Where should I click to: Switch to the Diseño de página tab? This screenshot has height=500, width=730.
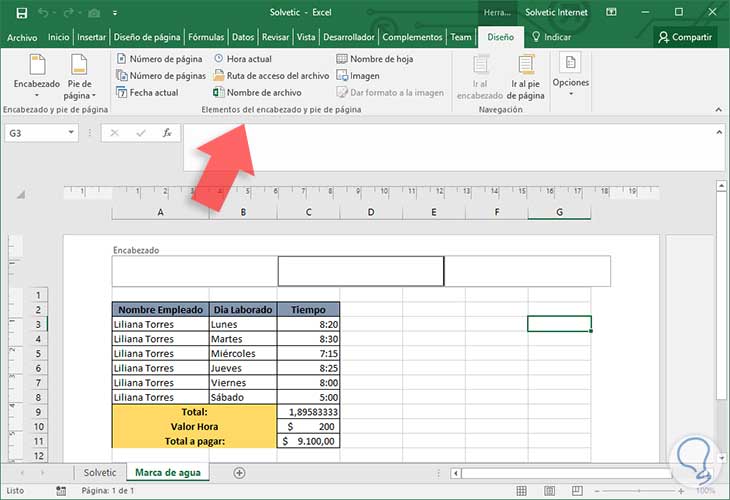(x=147, y=37)
